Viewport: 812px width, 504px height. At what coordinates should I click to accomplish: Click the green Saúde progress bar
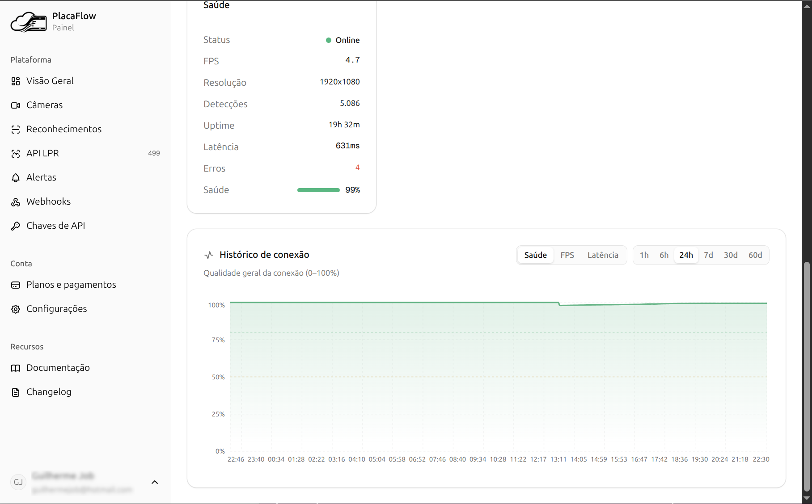click(318, 190)
